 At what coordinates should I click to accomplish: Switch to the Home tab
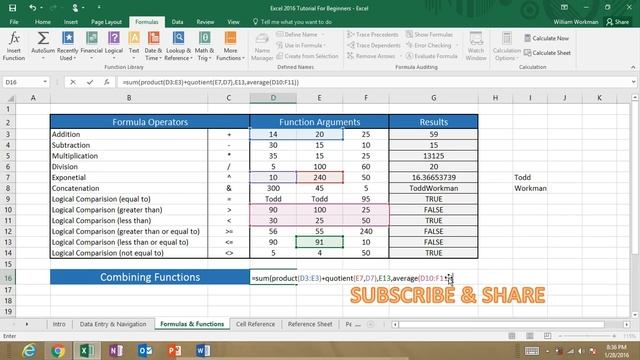[x=43, y=22]
